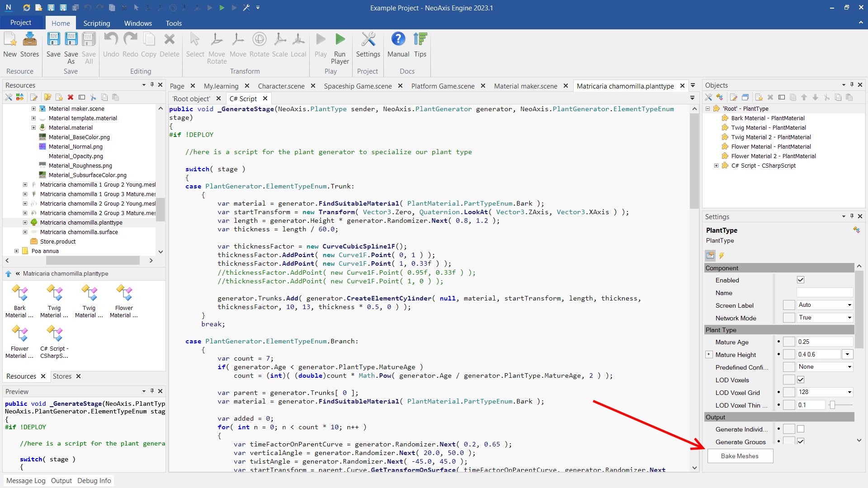Open the Message Log panel
The height and width of the screenshot is (488, 868).
26,481
